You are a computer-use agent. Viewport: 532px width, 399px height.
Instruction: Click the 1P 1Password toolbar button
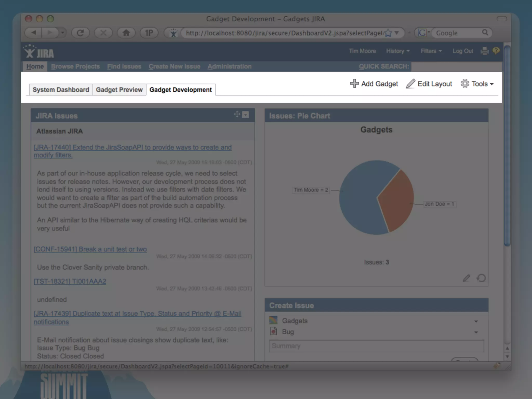[x=149, y=33]
